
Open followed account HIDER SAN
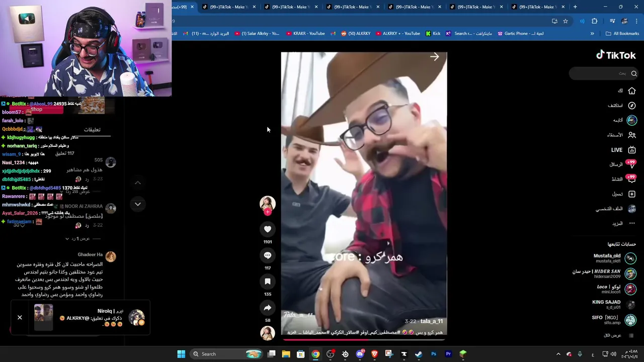tap(604, 274)
